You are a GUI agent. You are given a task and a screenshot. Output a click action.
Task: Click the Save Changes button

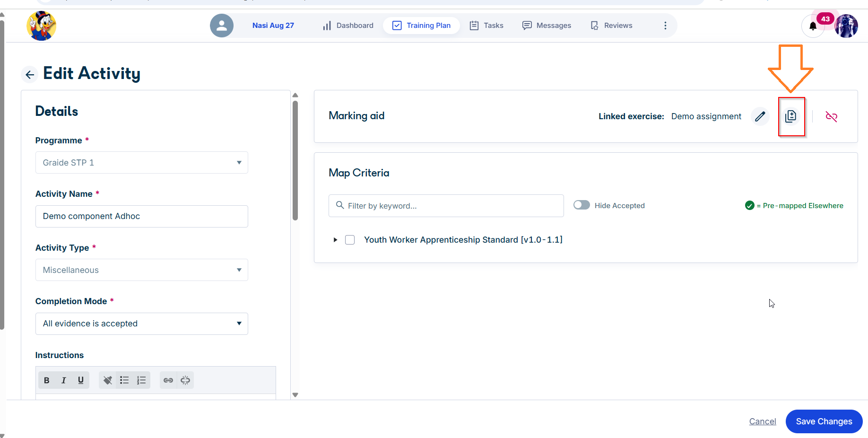coord(824,421)
